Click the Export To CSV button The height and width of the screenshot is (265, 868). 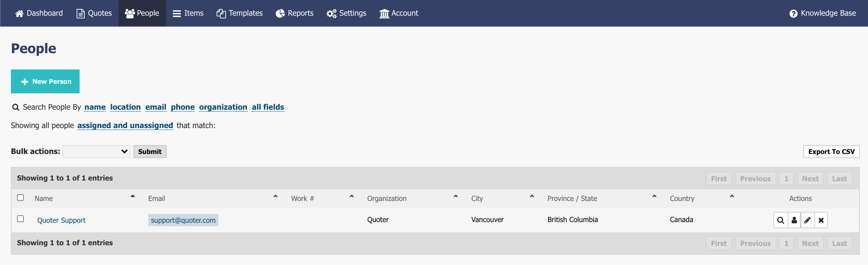[x=831, y=152]
